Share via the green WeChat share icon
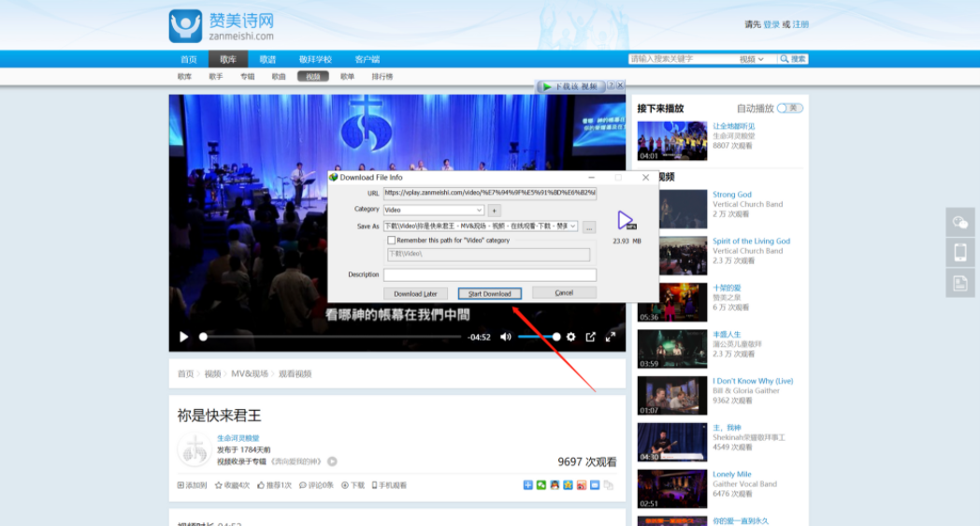 pyautogui.click(x=541, y=486)
